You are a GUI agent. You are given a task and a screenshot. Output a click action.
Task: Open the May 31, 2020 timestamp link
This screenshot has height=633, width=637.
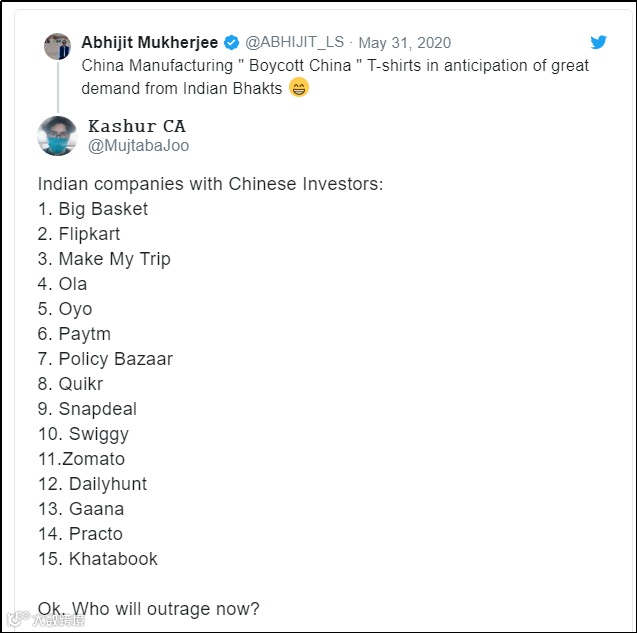[x=405, y=43]
